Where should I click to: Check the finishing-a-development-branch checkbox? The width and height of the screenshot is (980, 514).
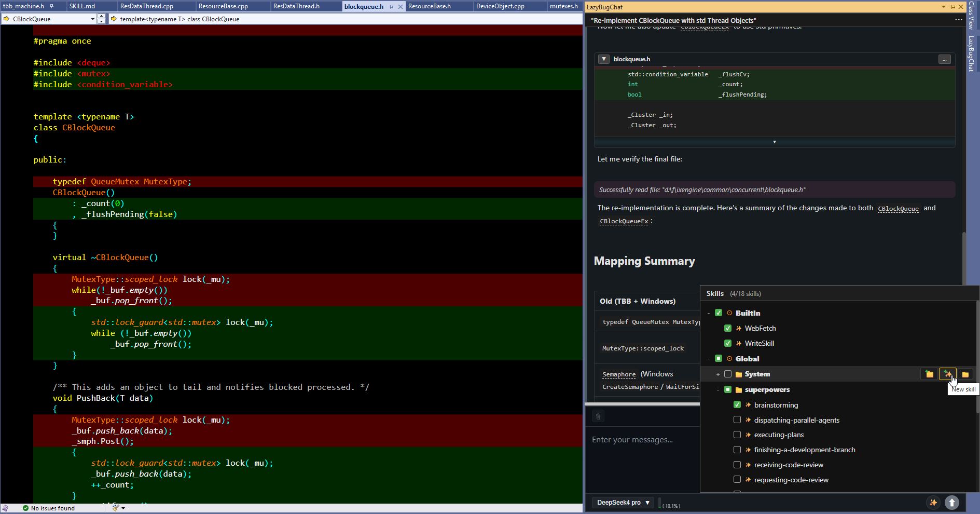[737, 450]
